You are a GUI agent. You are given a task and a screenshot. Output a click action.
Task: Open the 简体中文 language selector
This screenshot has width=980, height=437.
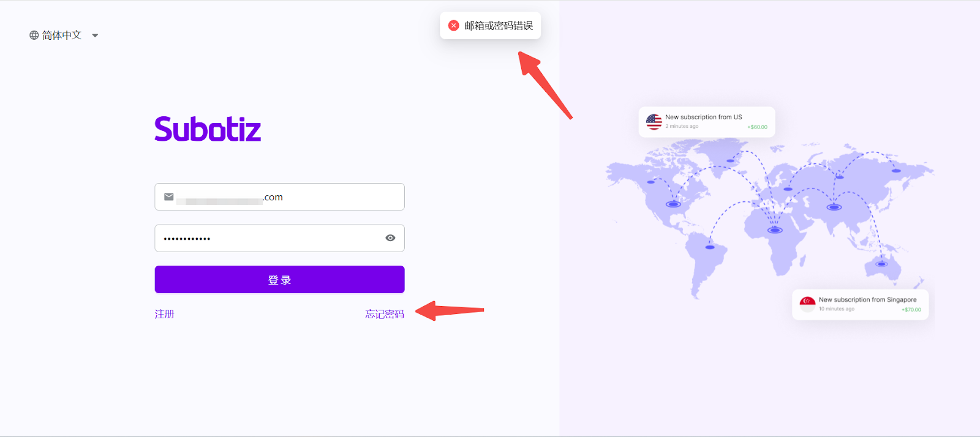62,35
